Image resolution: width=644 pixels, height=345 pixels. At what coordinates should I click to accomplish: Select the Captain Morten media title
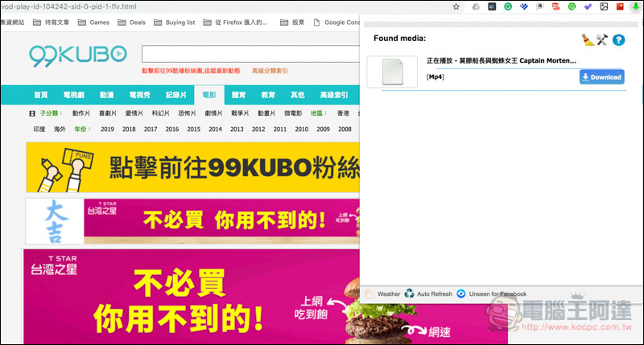pos(501,60)
